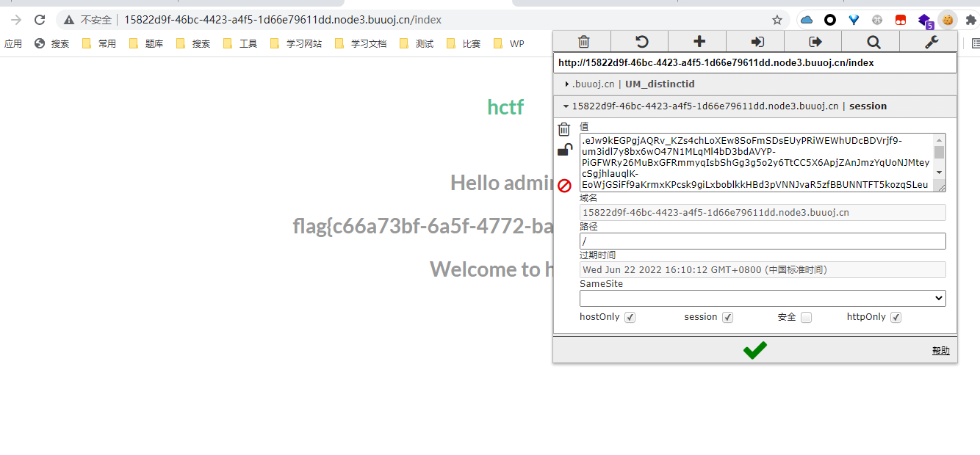Screen dimensions: 980x455
Task: Uncheck the hostOnly checkbox
Action: 630,318
